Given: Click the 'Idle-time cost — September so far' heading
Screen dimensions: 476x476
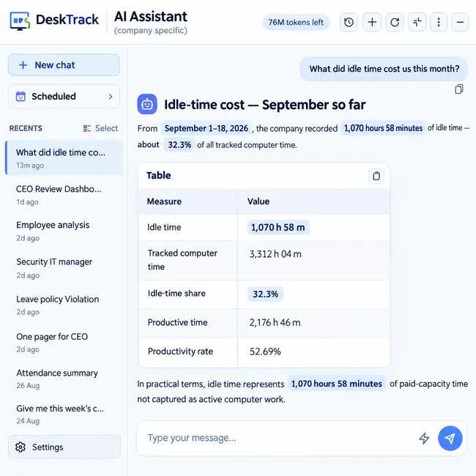Looking at the screenshot, I should coord(264,105).
